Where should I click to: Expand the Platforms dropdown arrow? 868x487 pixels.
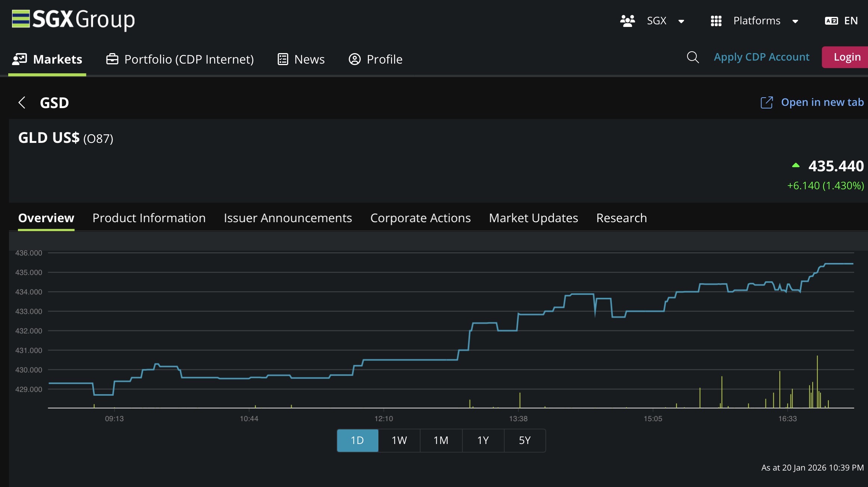point(795,21)
